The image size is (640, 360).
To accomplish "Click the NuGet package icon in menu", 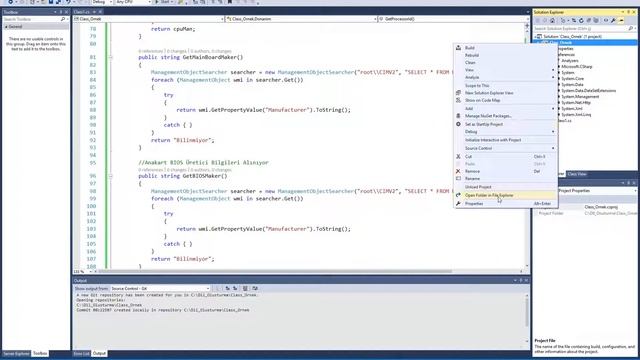I will point(458,116).
